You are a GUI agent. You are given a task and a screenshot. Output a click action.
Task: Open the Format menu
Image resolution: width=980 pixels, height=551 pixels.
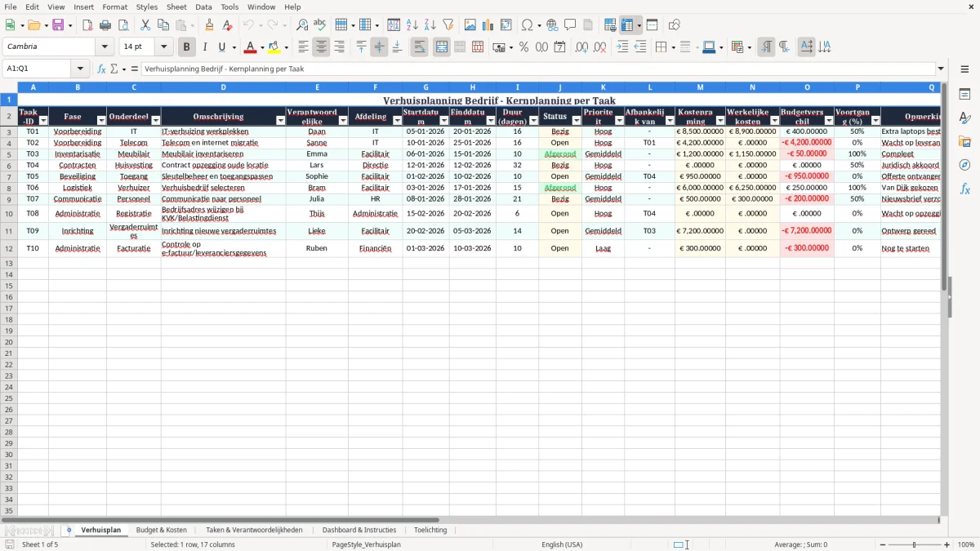tap(114, 7)
